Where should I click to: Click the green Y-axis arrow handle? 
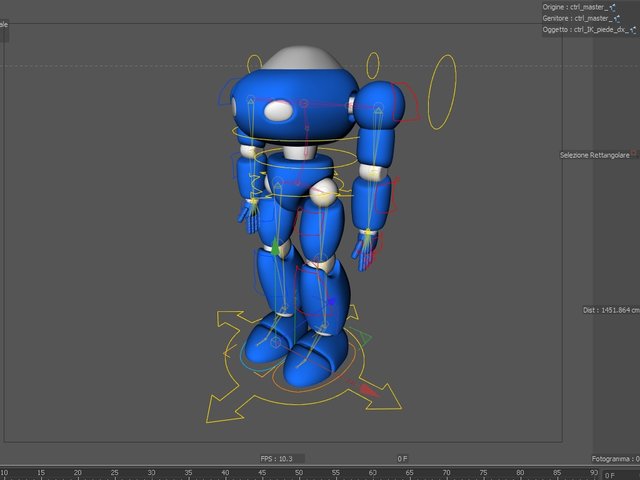276,247
